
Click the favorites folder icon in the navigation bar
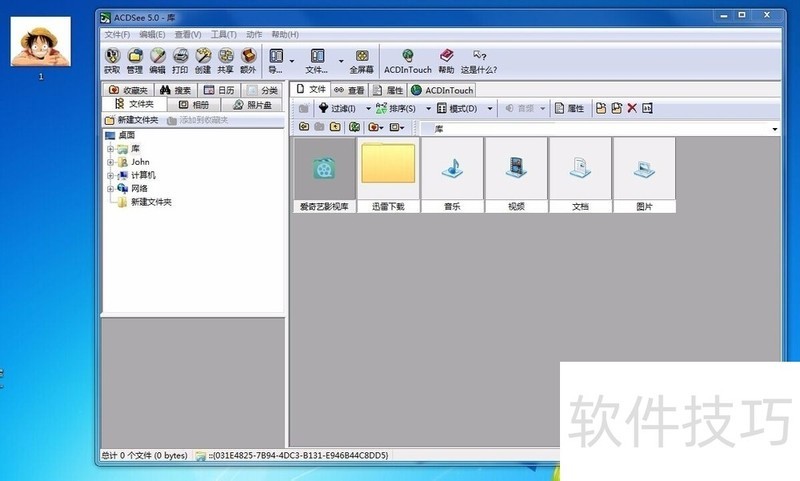pyautogui.click(x=375, y=126)
